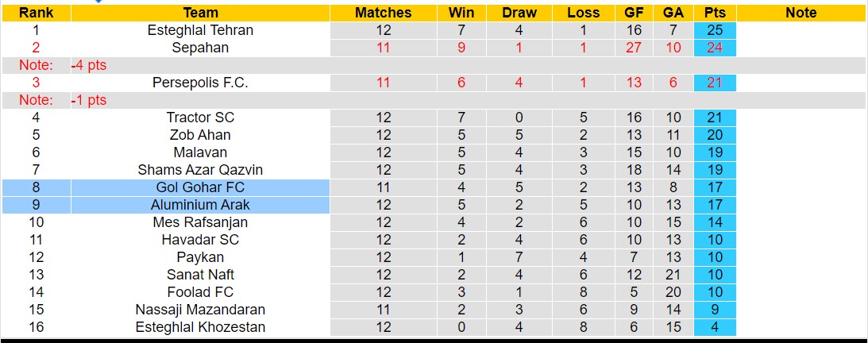The image size is (868, 343).
Task: Sort by the Pts column header
Action: pos(715,13)
